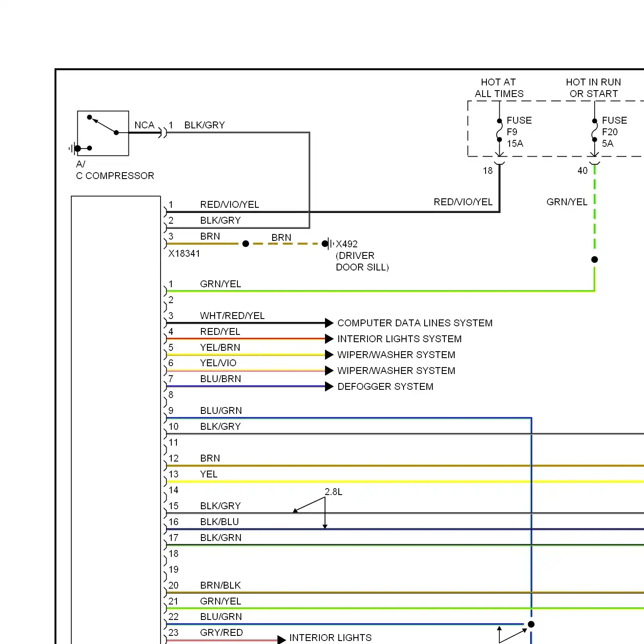Select the BLK/GRN wire label
Viewport: 644px width, 644px height.
[x=221, y=538]
